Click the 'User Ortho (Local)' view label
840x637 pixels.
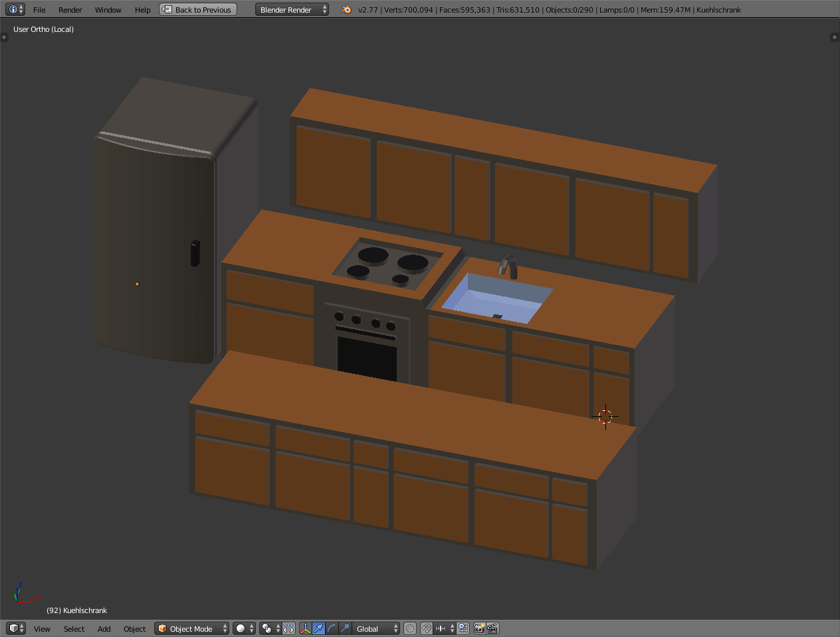coord(43,29)
